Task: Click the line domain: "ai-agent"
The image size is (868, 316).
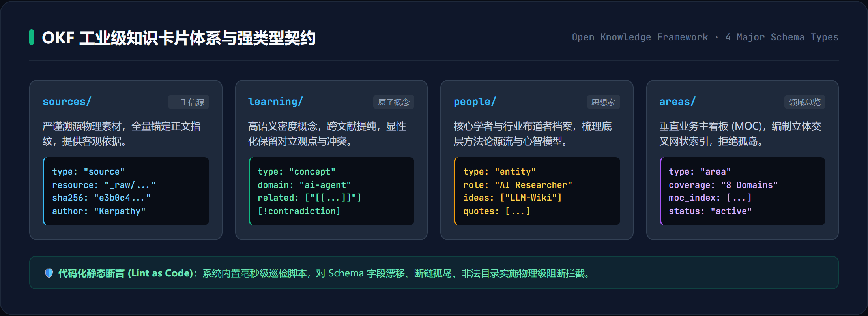Action: [305, 185]
